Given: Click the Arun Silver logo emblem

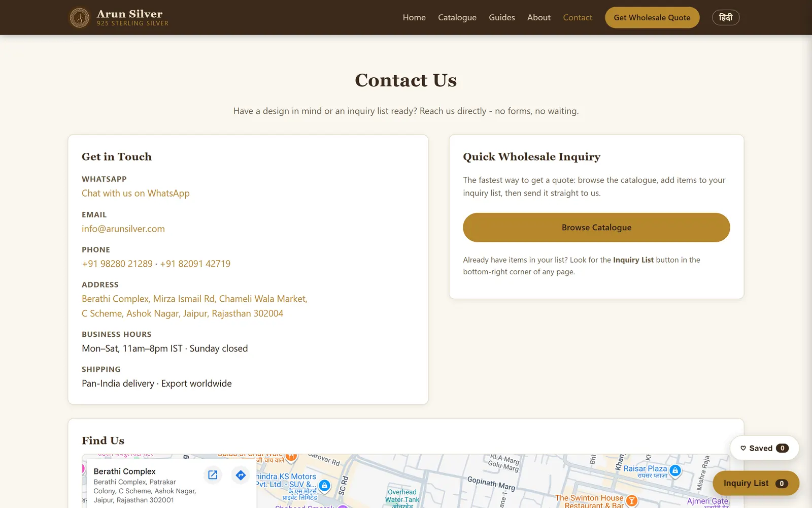Looking at the screenshot, I should (79, 18).
